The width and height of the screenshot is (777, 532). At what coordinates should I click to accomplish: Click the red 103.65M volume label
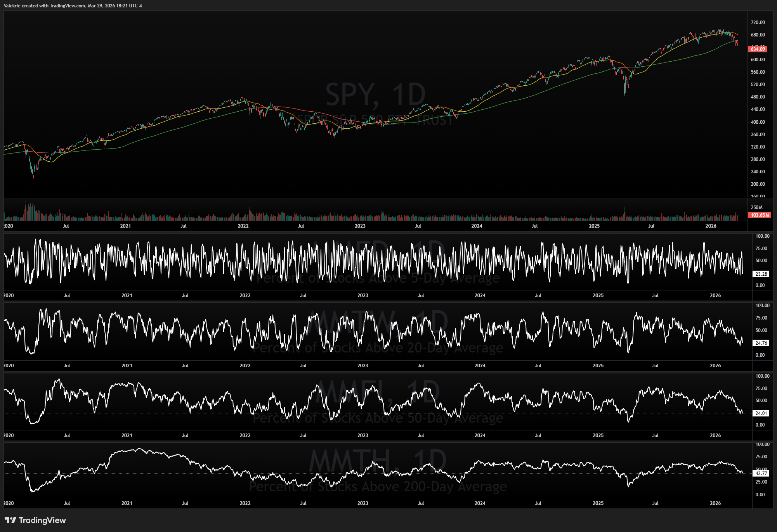click(759, 215)
